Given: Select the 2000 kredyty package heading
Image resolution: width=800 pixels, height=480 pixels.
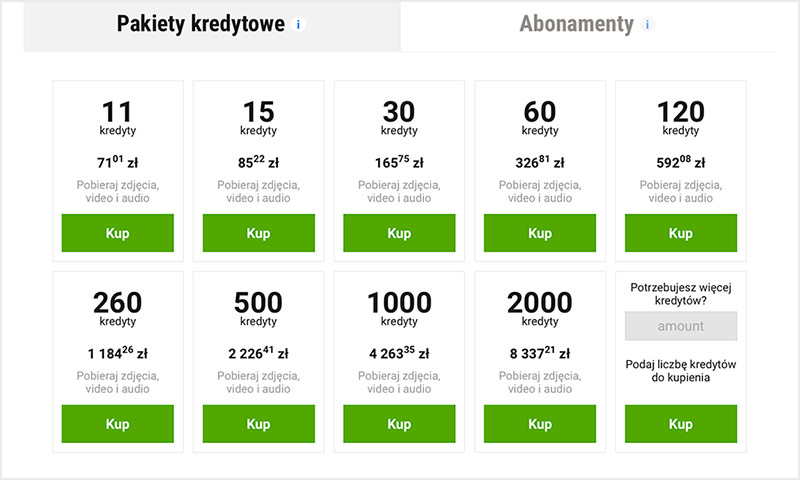Looking at the screenshot, I should pos(540,303).
